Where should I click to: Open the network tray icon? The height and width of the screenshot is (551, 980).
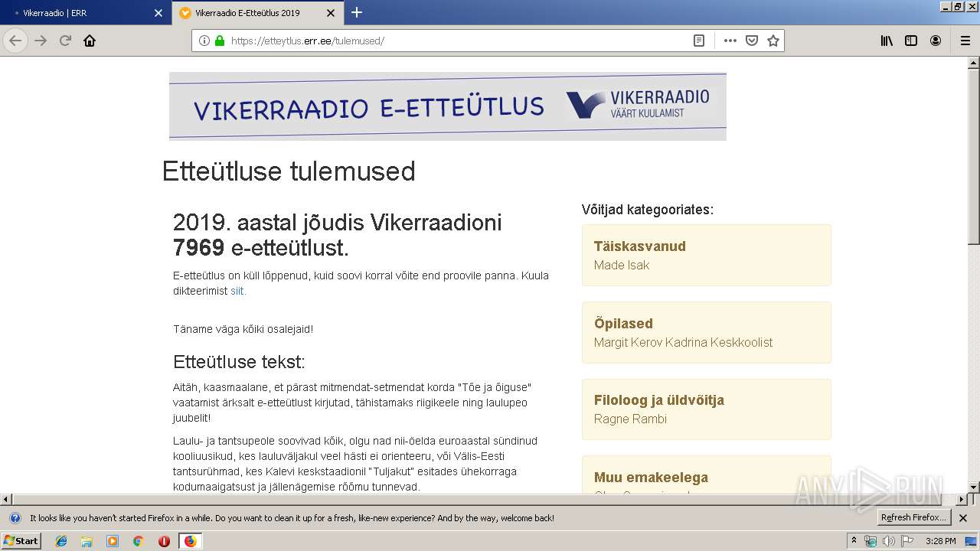pyautogui.click(x=871, y=541)
